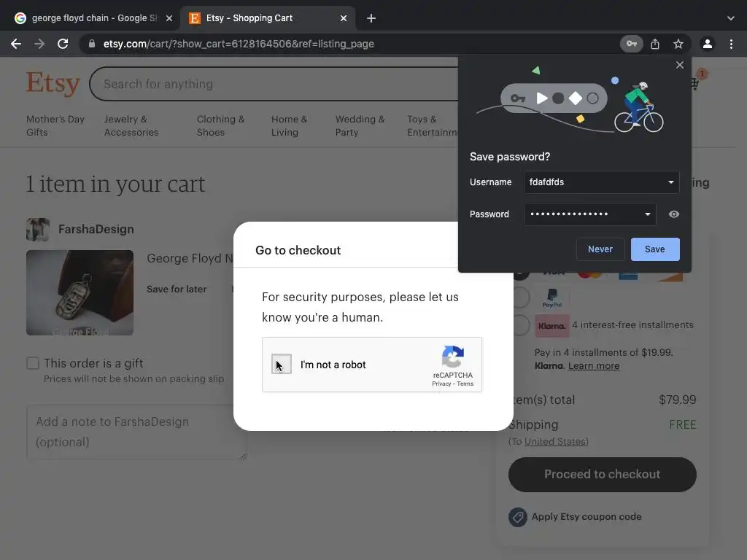
Task: Open the FarshaDesign shop name
Action: point(96,229)
